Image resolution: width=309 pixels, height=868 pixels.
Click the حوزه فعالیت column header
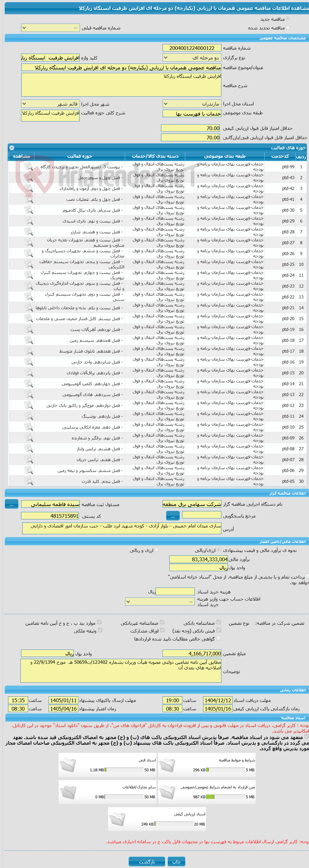coord(80,156)
